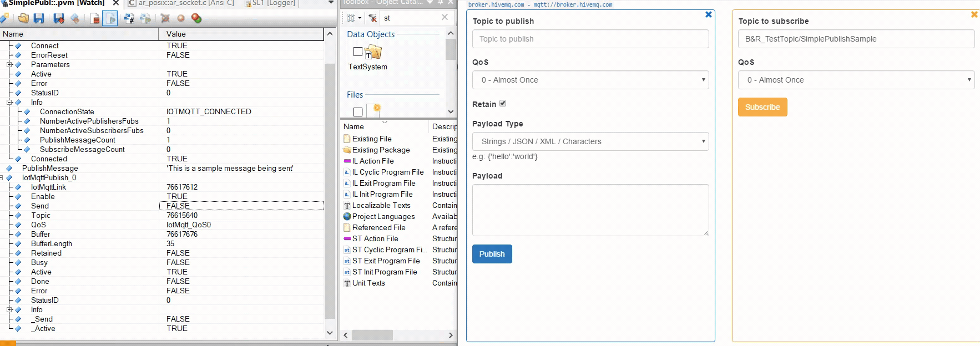Click the blue floppy save icon

pos(39,18)
